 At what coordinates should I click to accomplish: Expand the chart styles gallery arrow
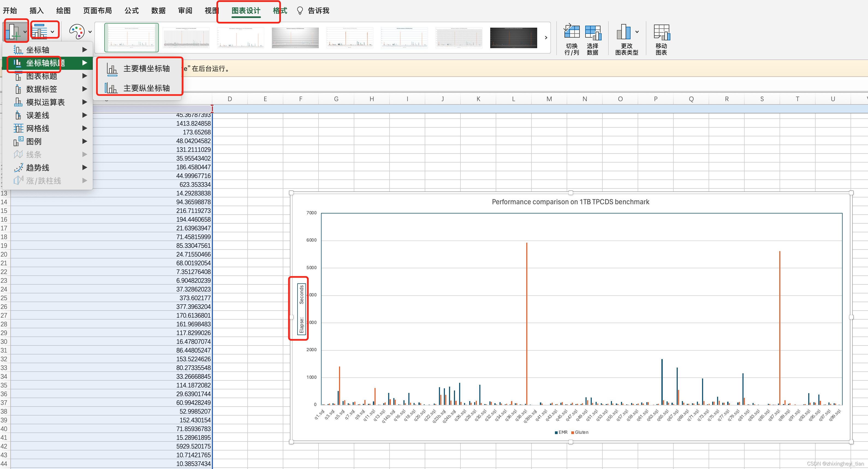pyautogui.click(x=546, y=38)
